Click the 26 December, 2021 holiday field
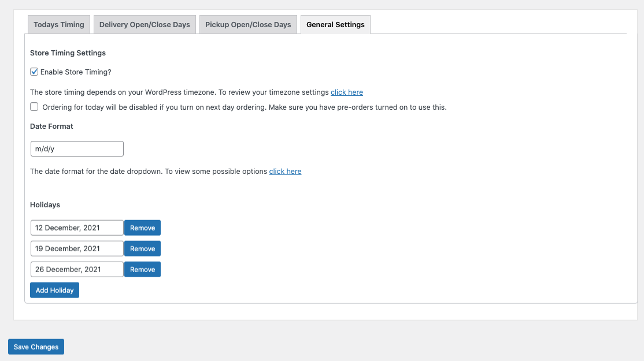 coord(77,270)
